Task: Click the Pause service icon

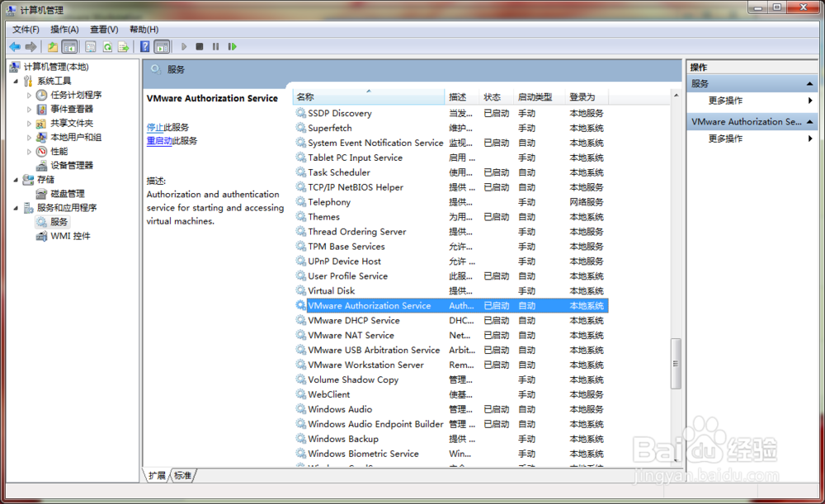Action: pos(215,47)
